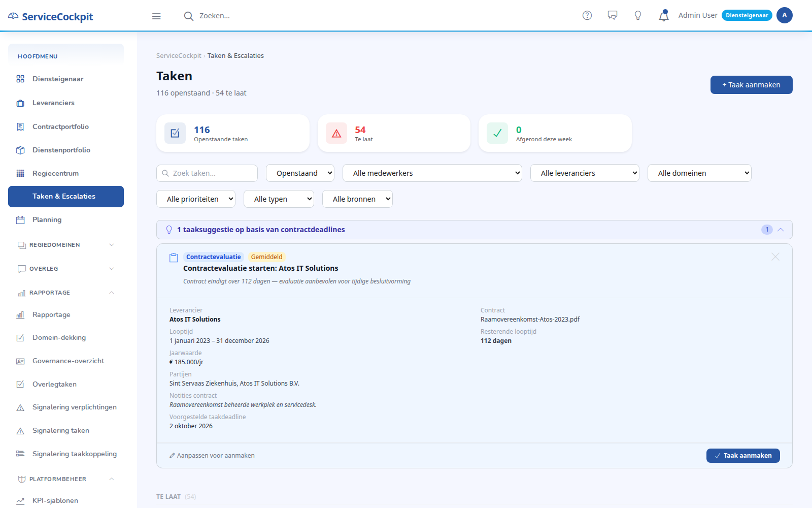The width and height of the screenshot is (812, 508).
Task: Click the Diensteigenaar role badge
Action: pyautogui.click(x=747, y=15)
